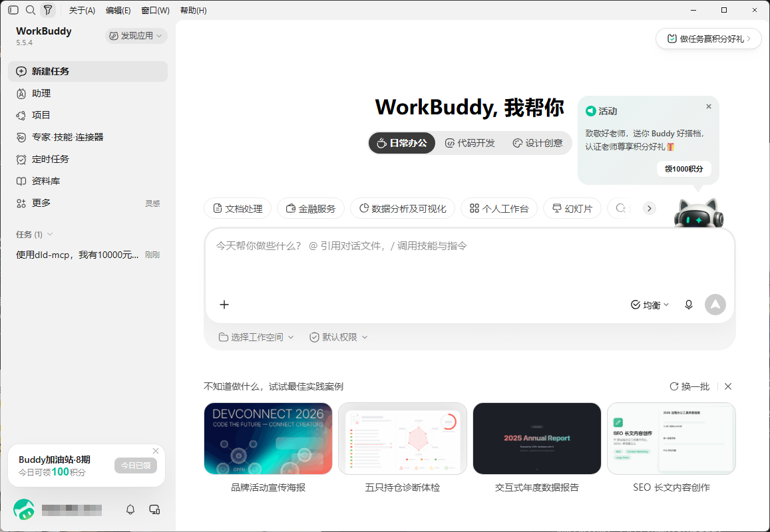Select the 数据分析及可视化 chip
The width and height of the screenshot is (770, 532).
point(403,209)
